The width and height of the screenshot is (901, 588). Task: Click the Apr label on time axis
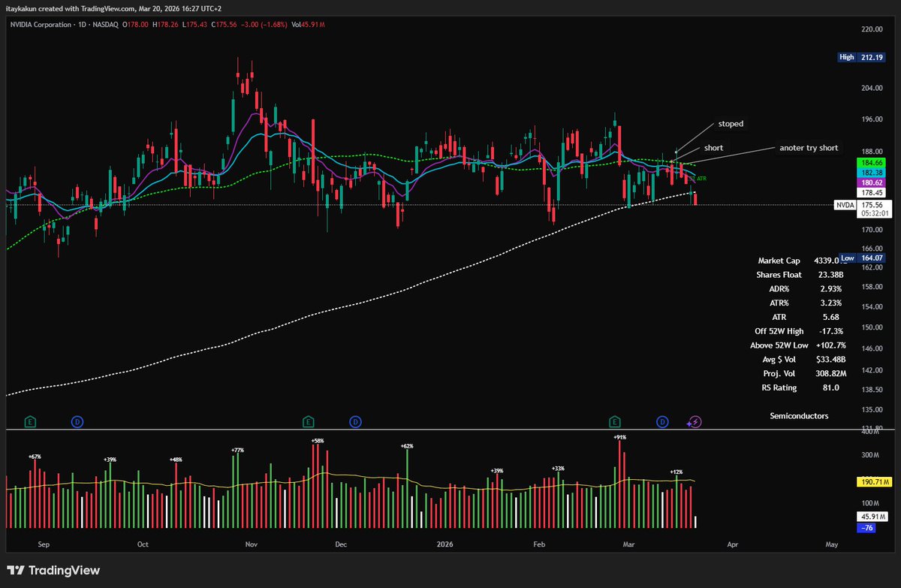[x=733, y=544]
